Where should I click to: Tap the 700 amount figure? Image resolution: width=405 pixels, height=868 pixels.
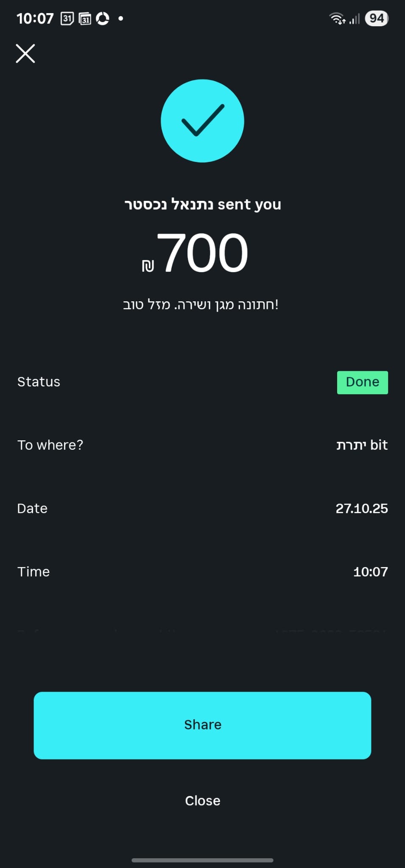coord(202,253)
